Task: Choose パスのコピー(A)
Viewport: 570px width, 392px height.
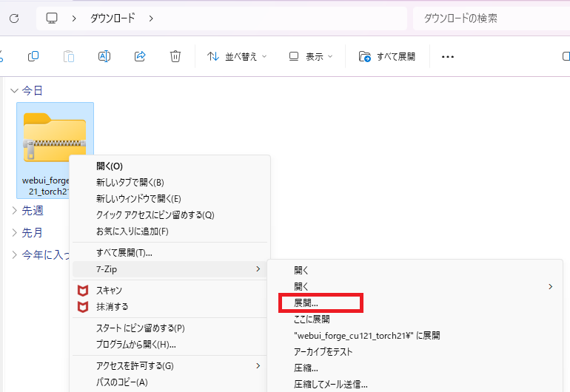Action: (170, 382)
